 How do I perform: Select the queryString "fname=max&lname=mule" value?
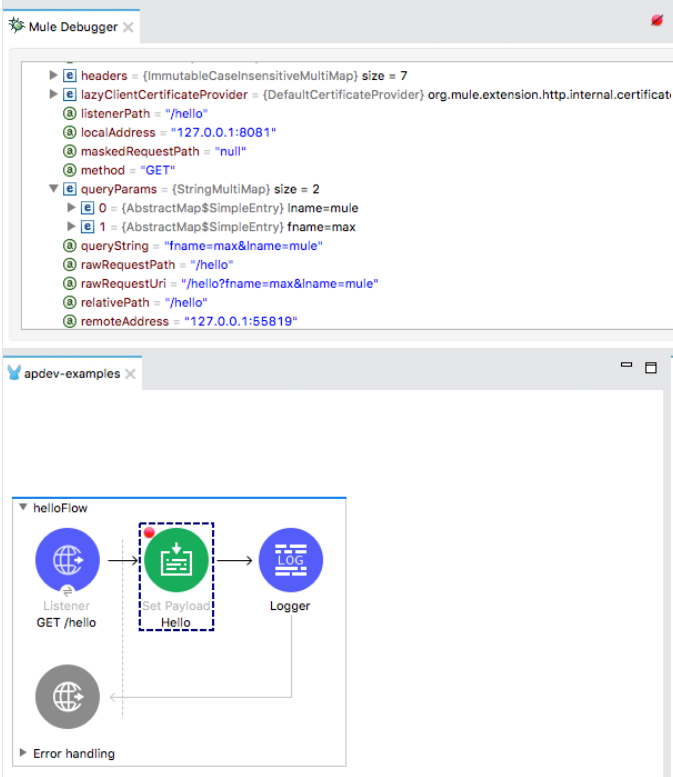click(243, 246)
